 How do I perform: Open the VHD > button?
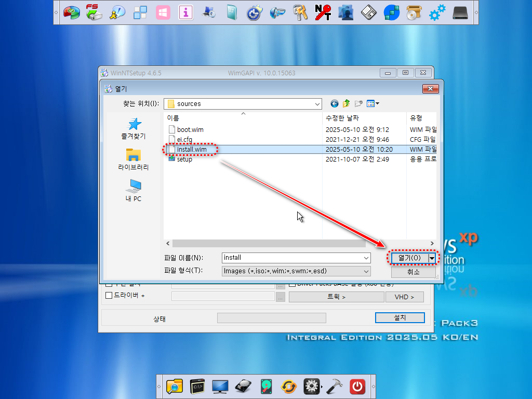404,297
